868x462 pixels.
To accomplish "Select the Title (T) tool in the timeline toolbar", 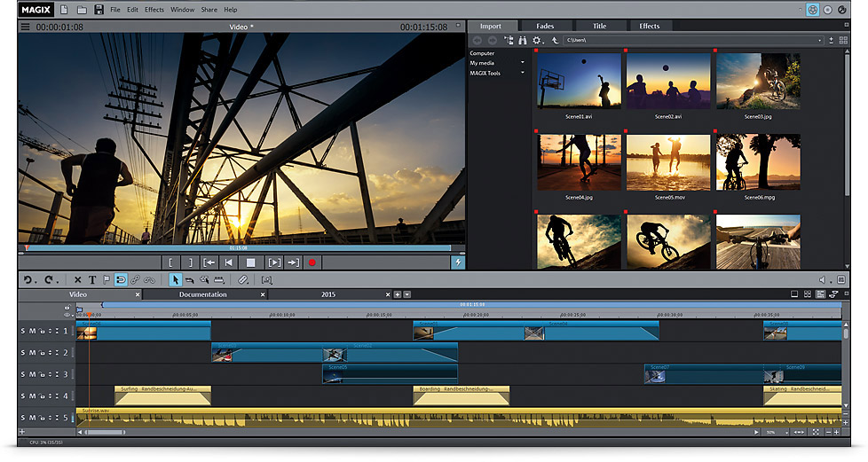I will click(x=91, y=279).
